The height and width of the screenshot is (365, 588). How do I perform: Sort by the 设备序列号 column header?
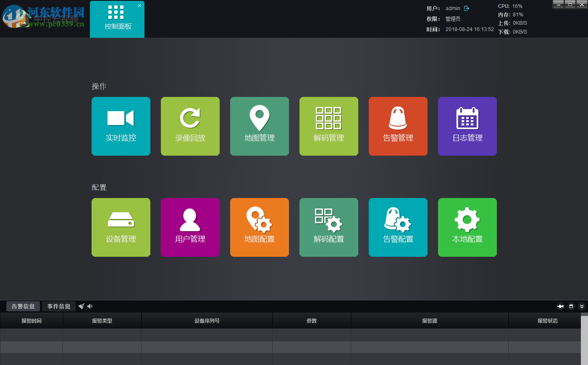click(207, 321)
